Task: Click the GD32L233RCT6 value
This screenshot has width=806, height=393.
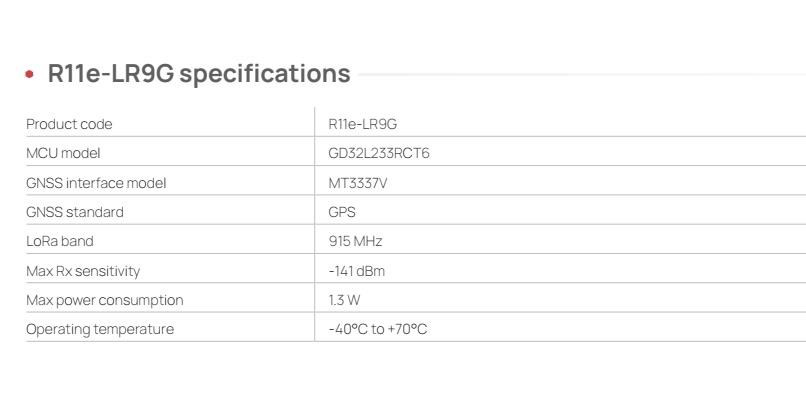Action: click(x=379, y=153)
